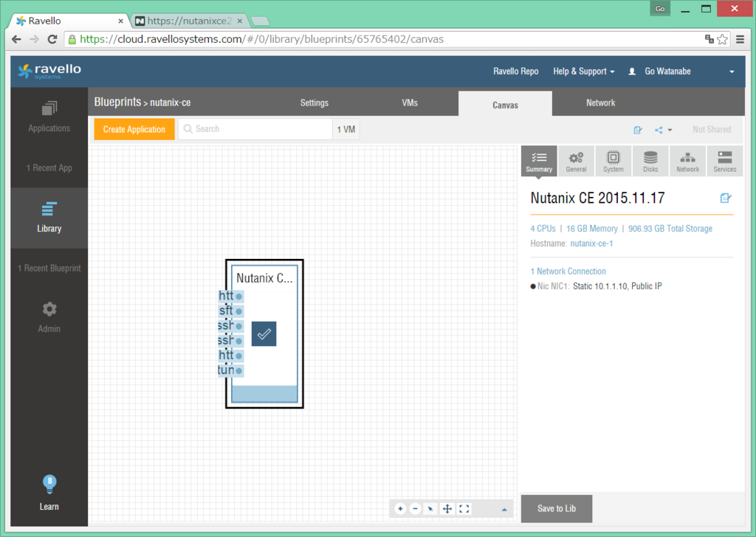Viewport: 756px width, 537px height.
Task: Switch to the Settings tab
Action: [315, 103]
